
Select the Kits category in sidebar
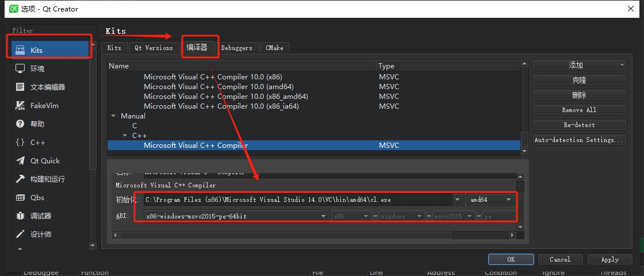click(49, 50)
